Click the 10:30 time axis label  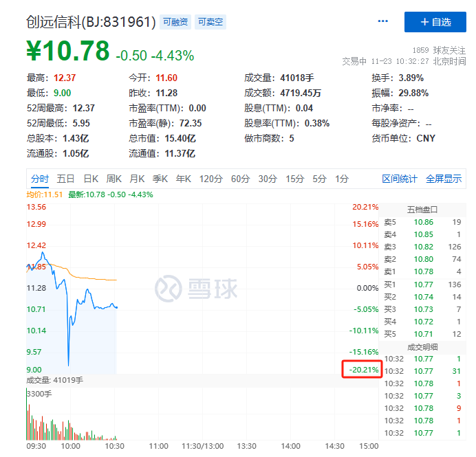(x=114, y=446)
